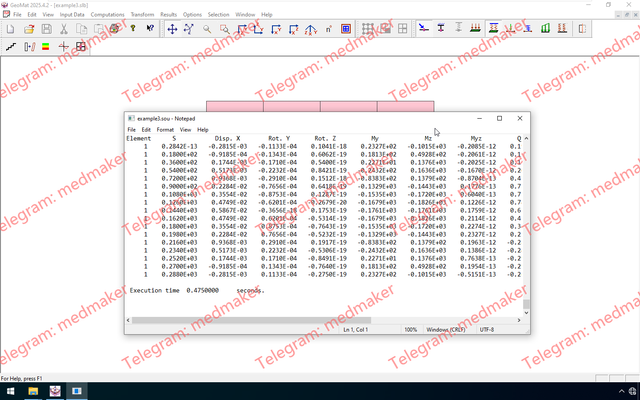This screenshot has width=640, height=400.
Task: Click Notepad horizontal scrollbar thumb
Action: [x=251, y=320]
